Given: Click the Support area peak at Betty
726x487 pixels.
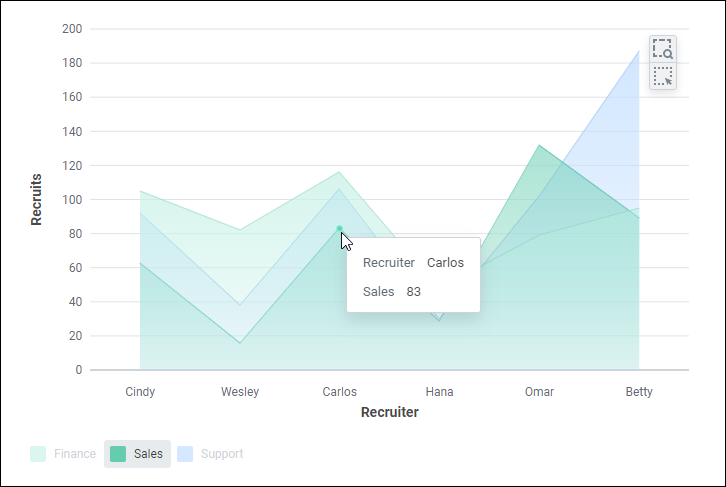Looking at the screenshot, I should pyautogui.click(x=639, y=51).
